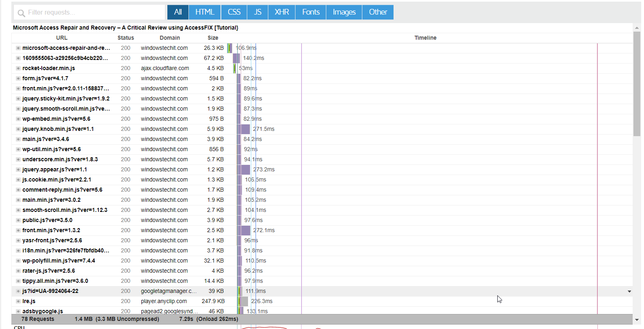The image size is (644, 329).
Task: Click the Size column header
Action: click(213, 38)
